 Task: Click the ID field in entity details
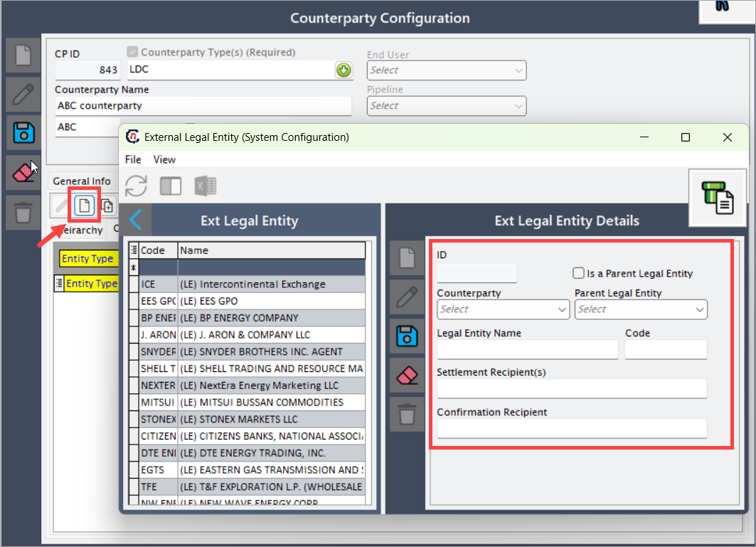(x=477, y=273)
